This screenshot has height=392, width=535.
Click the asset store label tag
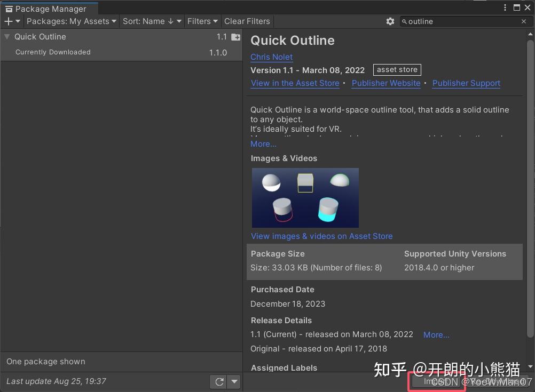[x=397, y=69]
